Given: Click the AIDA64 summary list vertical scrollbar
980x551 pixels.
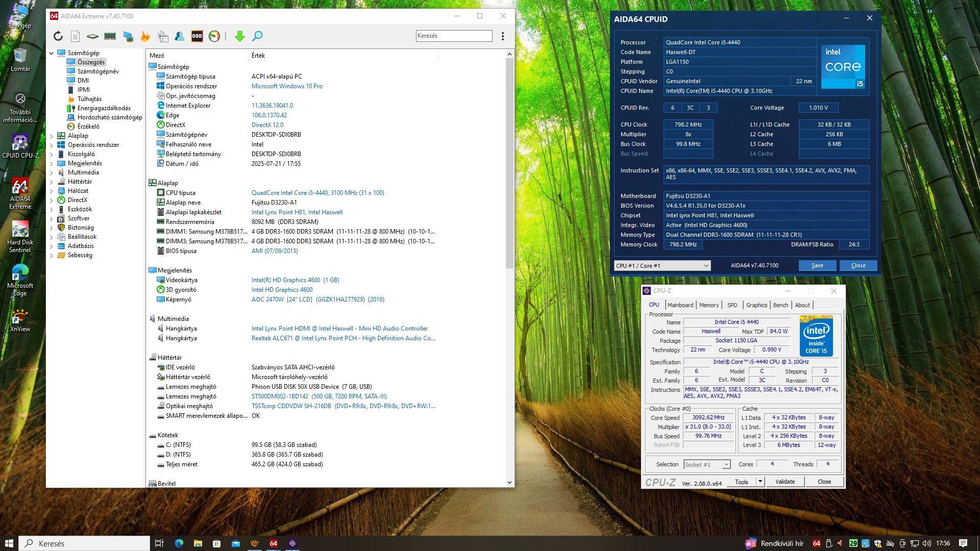Looking at the screenshot, I should 509,163.
